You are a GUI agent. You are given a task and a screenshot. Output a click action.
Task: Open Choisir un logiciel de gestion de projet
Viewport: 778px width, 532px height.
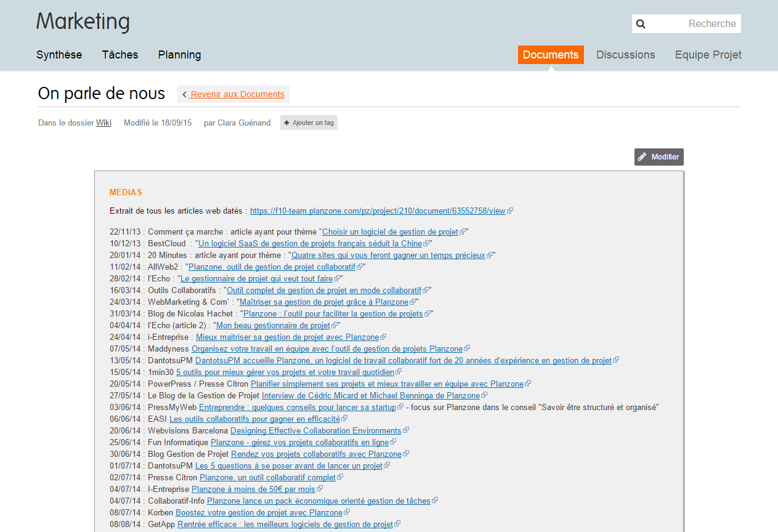[x=391, y=232]
